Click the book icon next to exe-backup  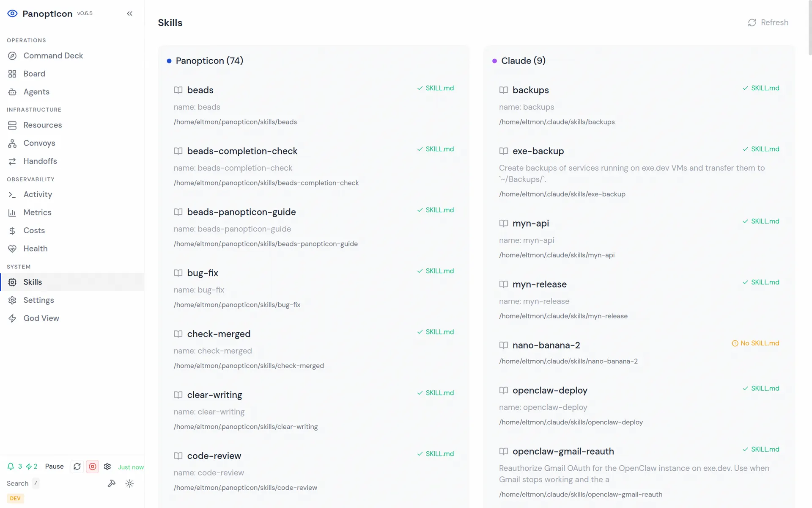[x=503, y=151]
